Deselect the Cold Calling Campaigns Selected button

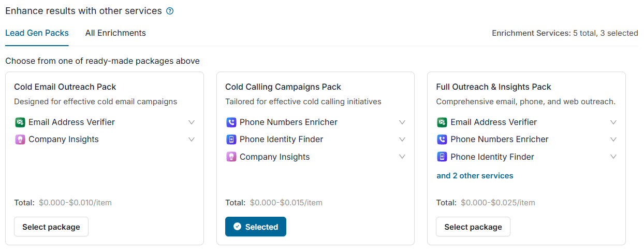point(256,227)
